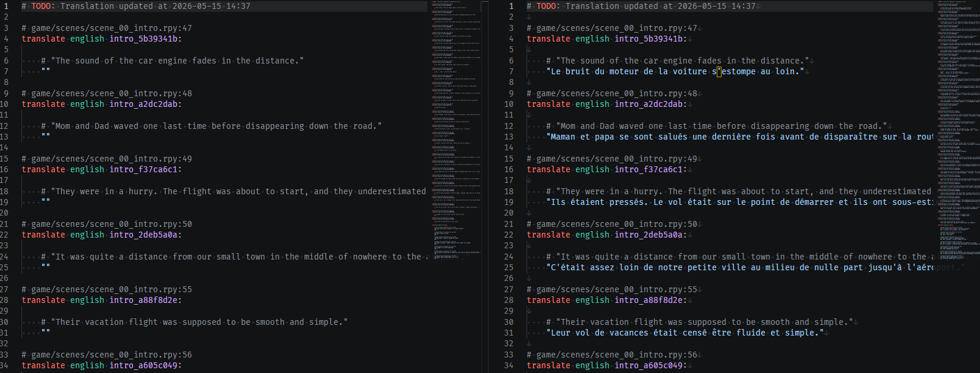Click "translate english intro_f37ca6c1:" in left pane
Screen dimensions: 980x373
pyautogui.click(x=102, y=169)
